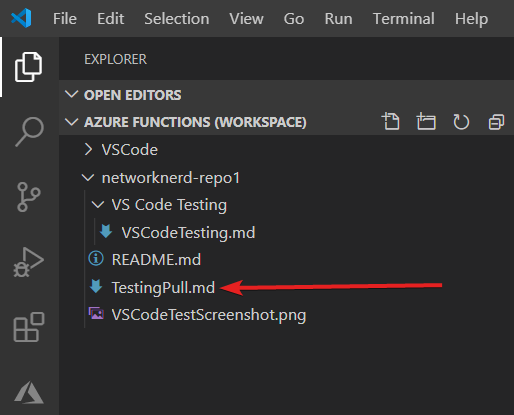Open the Run and Debug view

pos(28,262)
